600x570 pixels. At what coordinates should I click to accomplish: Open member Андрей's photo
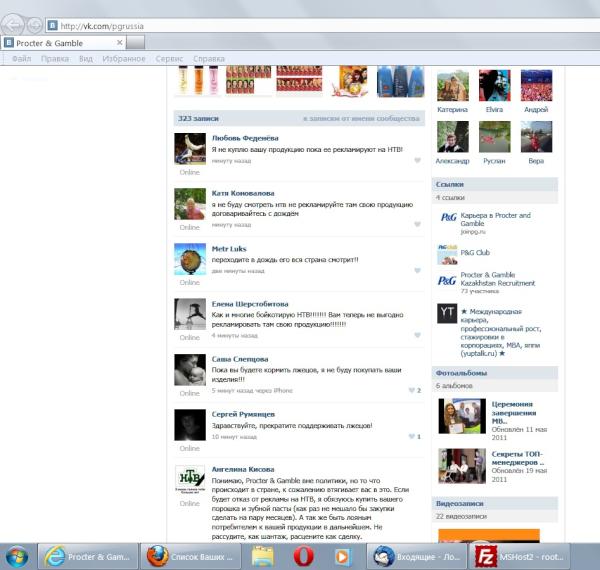(x=536, y=85)
